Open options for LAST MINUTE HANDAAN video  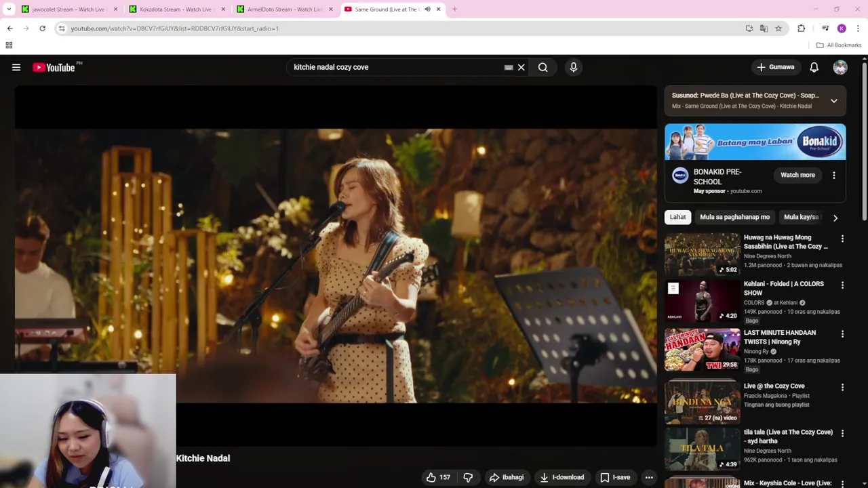click(842, 334)
